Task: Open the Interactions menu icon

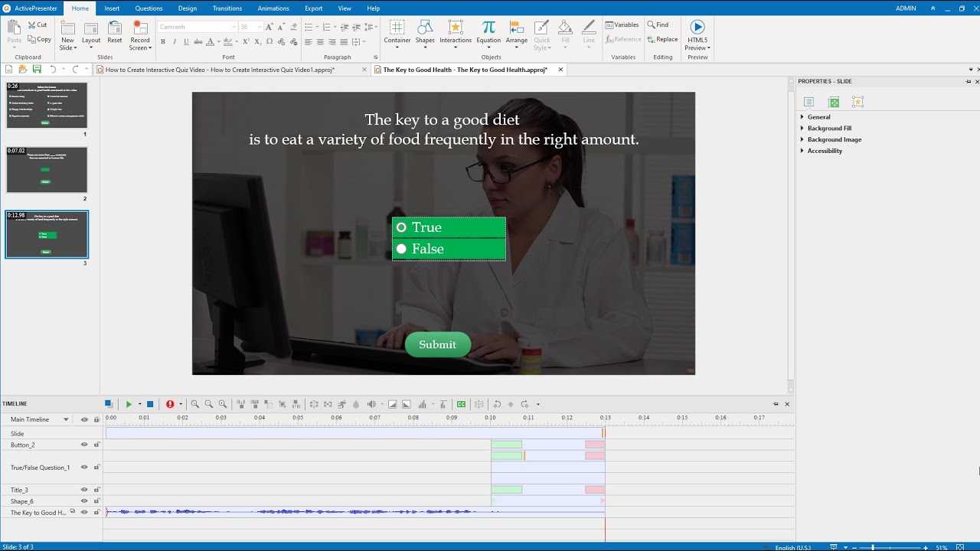Action: [456, 28]
